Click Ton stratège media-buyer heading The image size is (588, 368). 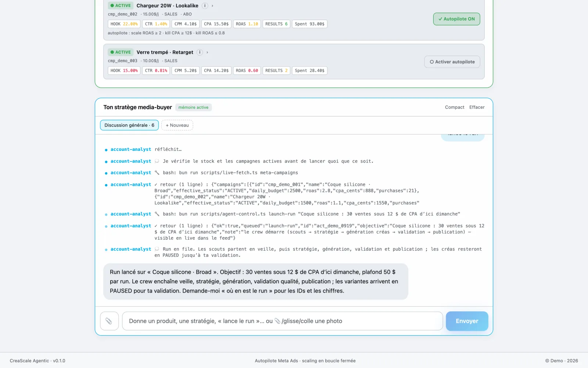click(x=137, y=107)
